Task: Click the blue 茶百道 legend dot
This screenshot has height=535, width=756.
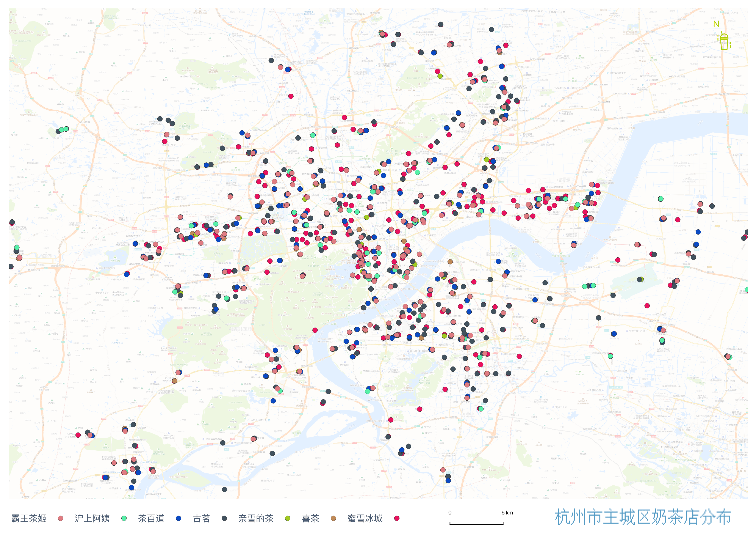Action: tap(178, 518)
